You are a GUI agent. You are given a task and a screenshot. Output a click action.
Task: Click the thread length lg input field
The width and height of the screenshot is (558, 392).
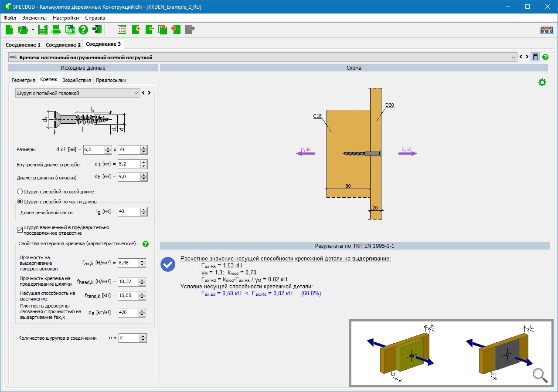pyautogui.click(x=129, y=212)
